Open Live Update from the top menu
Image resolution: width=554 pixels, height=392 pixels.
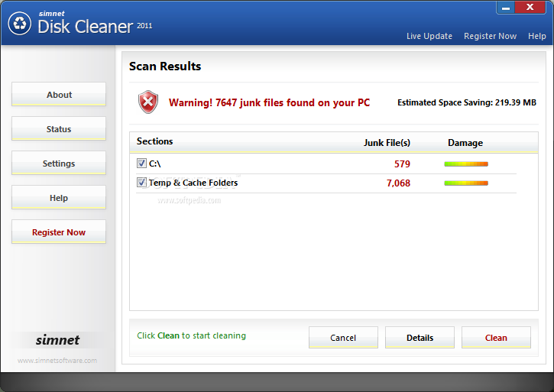click(x=429, y=36)
